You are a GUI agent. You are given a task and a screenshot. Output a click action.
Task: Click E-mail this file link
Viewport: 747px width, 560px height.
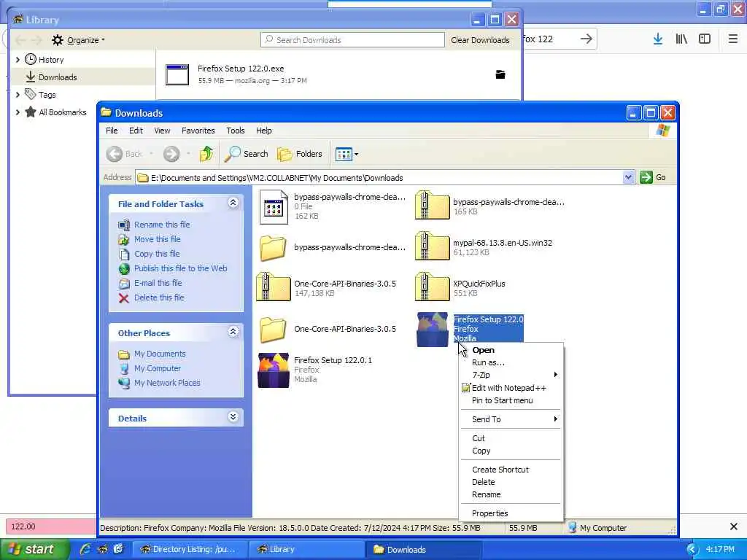(x=158, y=283)
